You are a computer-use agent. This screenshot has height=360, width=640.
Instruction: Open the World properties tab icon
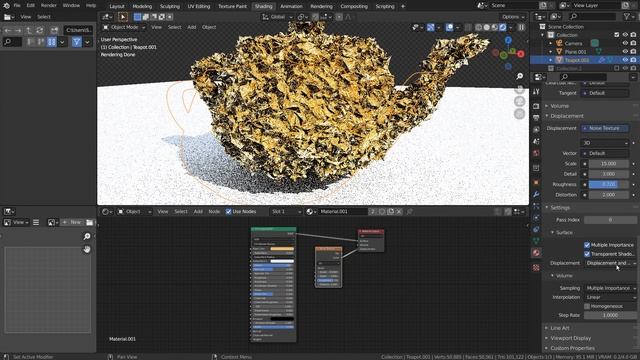(x=536, y=153)
